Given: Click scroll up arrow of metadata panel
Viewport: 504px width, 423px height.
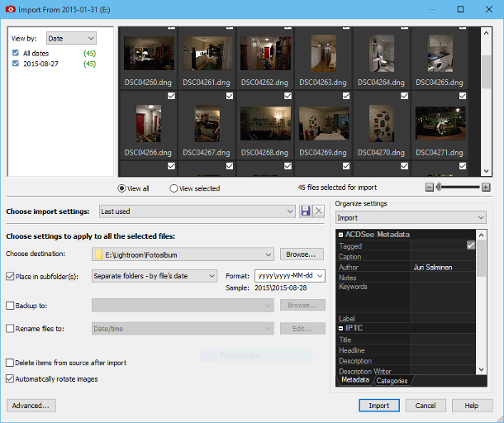Looking at the screenshot, I should (x=481, y=235).
